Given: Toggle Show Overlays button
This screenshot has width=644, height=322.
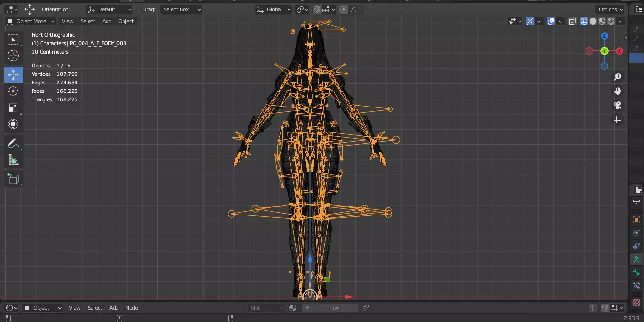Looking at the screenshot, I should (x=551, y=21).
